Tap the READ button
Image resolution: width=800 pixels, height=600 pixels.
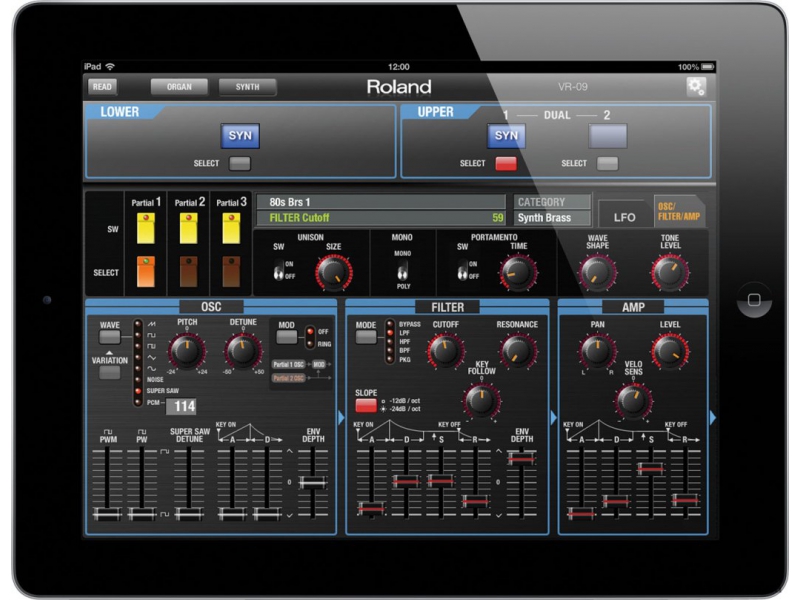click(x=102, y=87)
